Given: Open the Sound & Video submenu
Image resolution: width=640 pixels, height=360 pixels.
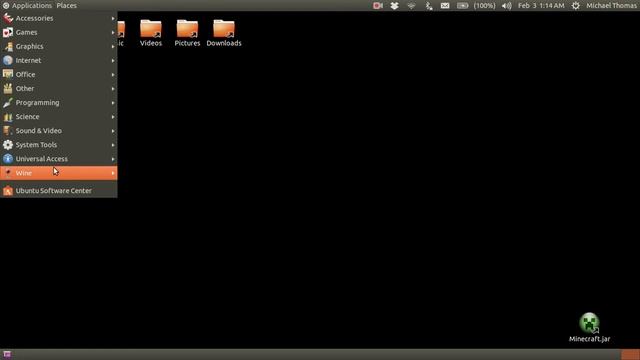Looking at the screenshot, I should coord(59,131).
